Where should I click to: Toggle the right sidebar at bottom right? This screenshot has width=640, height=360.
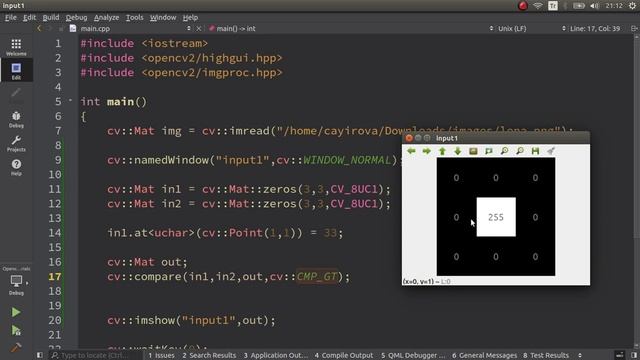point(634,355)
